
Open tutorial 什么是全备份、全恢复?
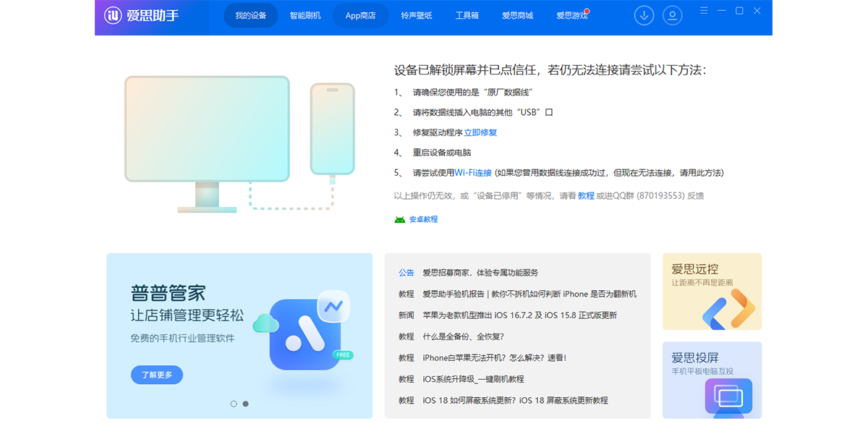(x=463, y=336)
